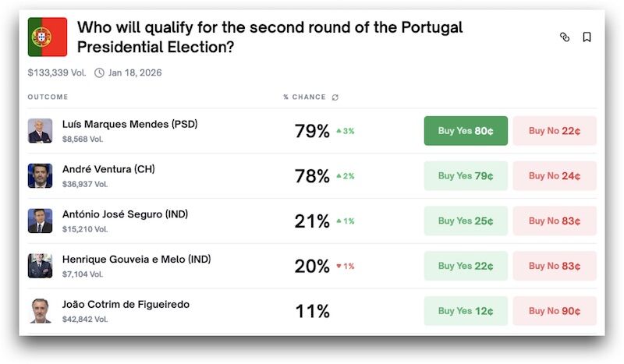Open André Ventura candidate photo
Viewport: 624px width, 364px height.
(x=40, y=176)
